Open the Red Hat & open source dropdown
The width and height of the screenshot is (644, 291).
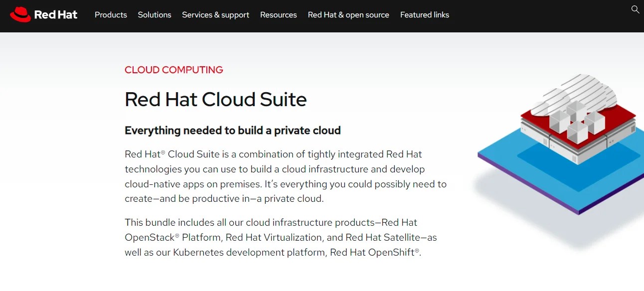[348, 15]
